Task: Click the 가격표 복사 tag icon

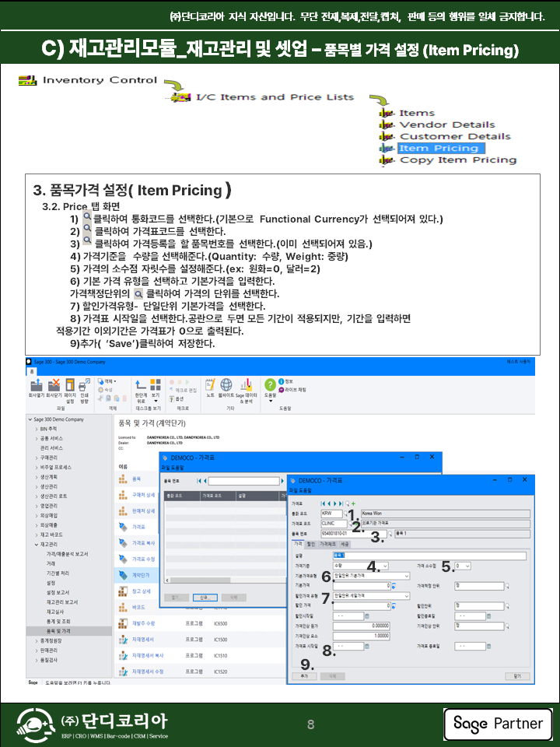Action: pos(123,543)
